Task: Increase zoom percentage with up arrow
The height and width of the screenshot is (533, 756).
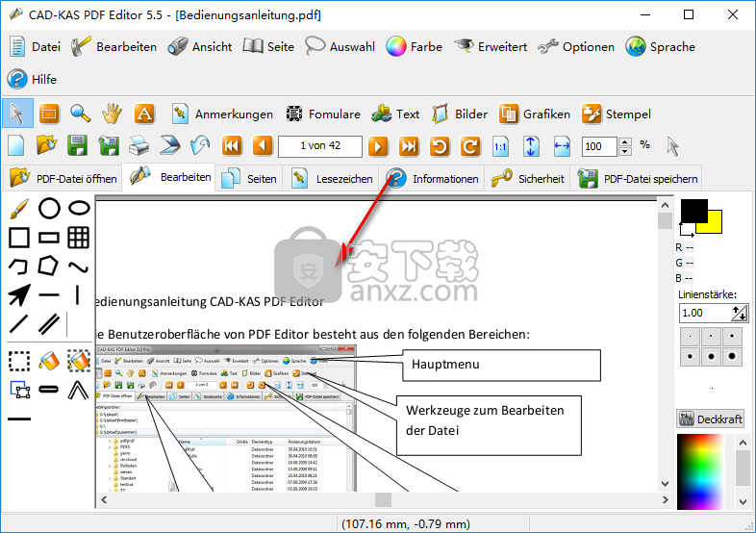Action: pyautogui.click(x=625, y=141)
